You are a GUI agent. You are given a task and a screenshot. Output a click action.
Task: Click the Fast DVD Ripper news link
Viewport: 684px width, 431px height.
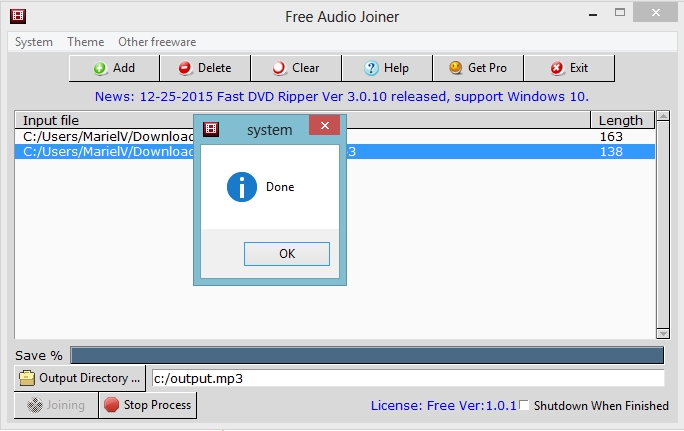point(341,96)
